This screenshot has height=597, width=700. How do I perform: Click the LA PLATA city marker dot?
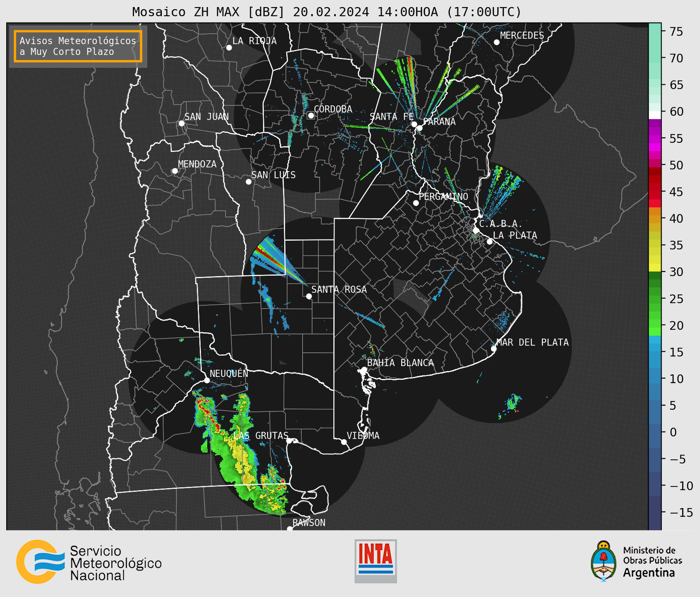[490, 242]
